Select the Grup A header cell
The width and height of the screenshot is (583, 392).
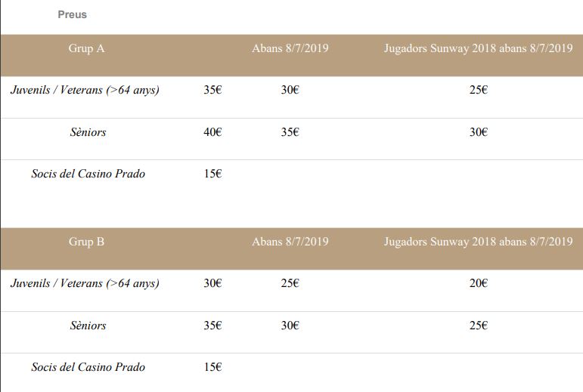coord(86,48)
